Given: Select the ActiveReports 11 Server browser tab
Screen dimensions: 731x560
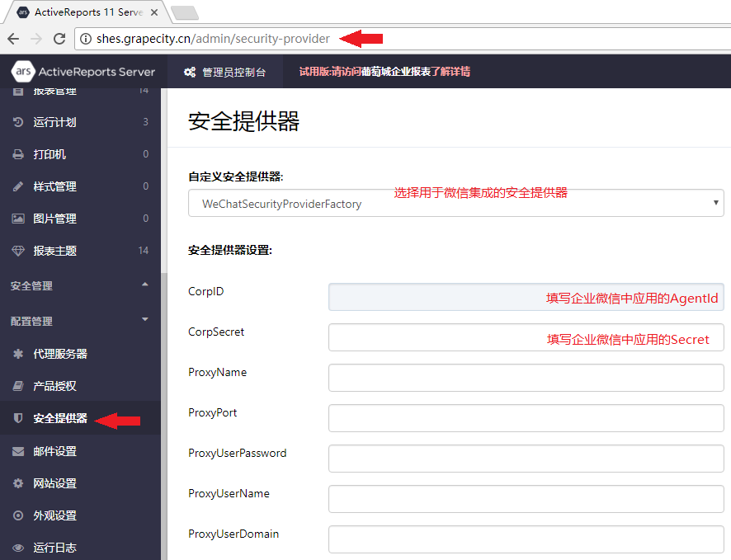Looking at the screenshot, I should click(87, 12).
